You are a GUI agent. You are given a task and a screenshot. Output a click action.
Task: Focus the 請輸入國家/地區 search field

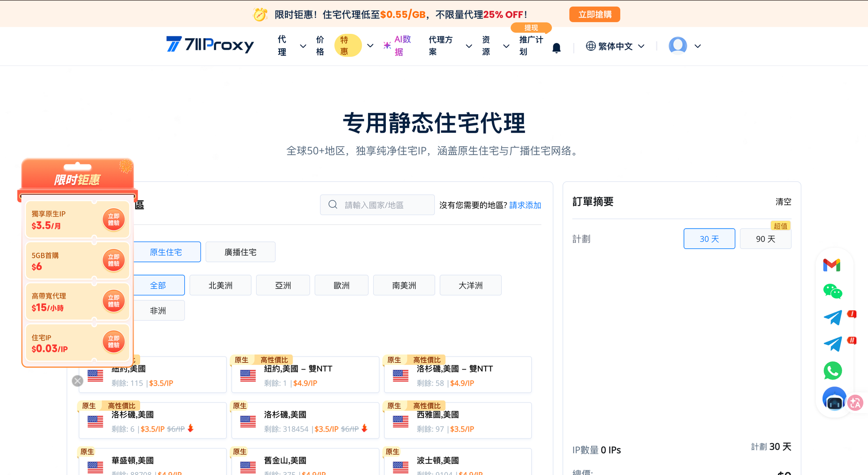(377, 205)
